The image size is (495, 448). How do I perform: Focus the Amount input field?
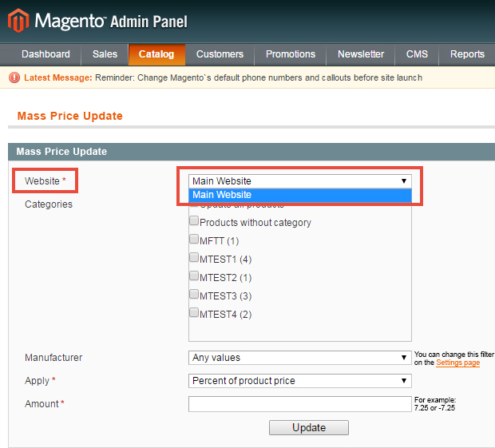point(300,404)
